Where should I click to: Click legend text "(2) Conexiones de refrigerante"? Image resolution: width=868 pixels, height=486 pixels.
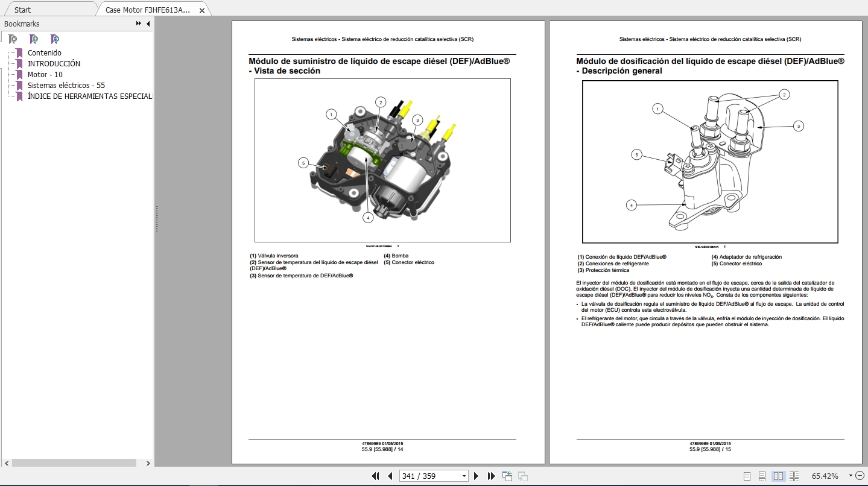click(613, 264)
